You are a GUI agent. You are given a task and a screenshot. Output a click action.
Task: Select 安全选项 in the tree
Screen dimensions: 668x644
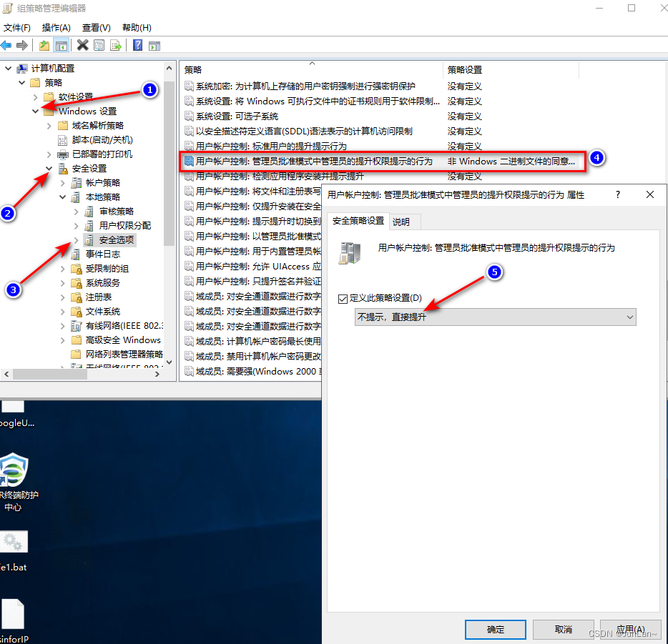click(x=117, y=240)
